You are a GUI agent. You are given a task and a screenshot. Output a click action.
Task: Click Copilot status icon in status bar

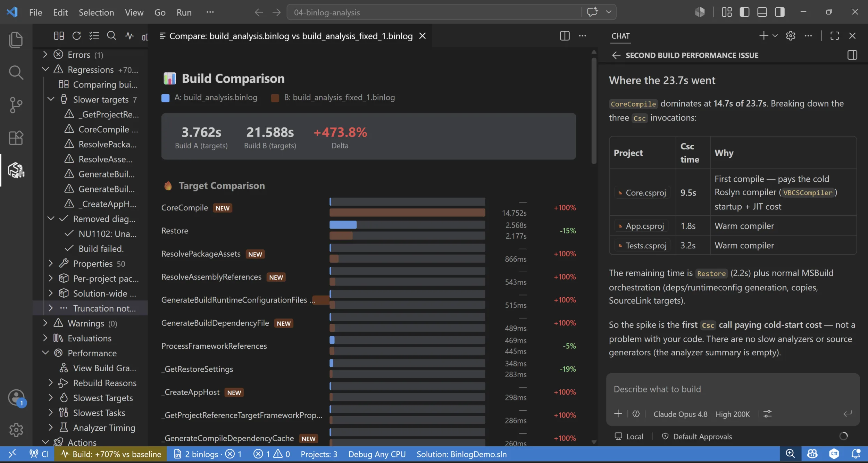(x=812, y=454)
